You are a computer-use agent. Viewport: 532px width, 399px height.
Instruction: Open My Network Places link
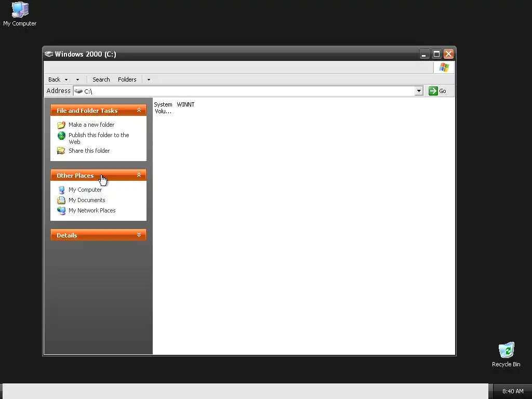92,210
